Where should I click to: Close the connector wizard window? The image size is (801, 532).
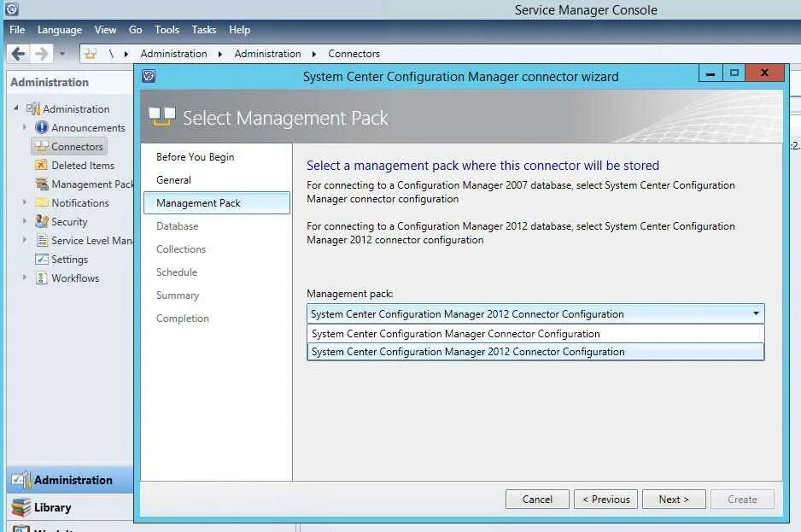(x=764, y=73)
